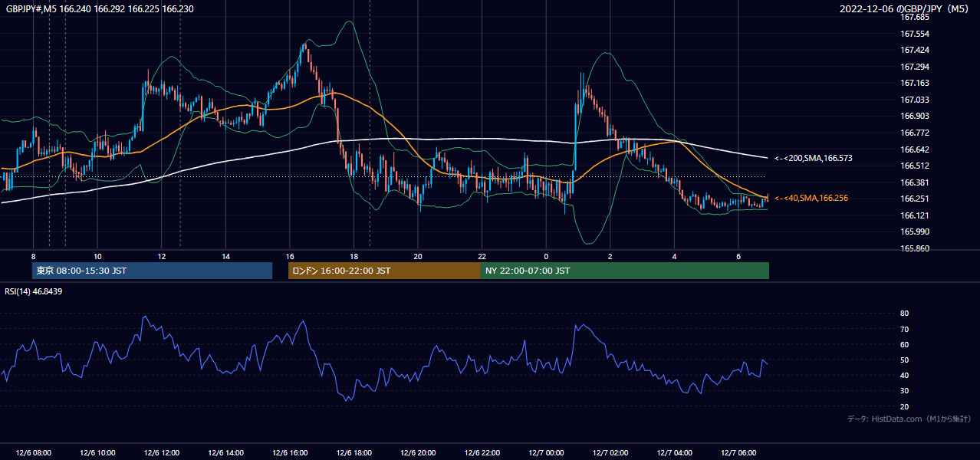The height and width of the screenshot is (460, 980).
Task: Click price axis value 167.294
Action: click(914, 67)
